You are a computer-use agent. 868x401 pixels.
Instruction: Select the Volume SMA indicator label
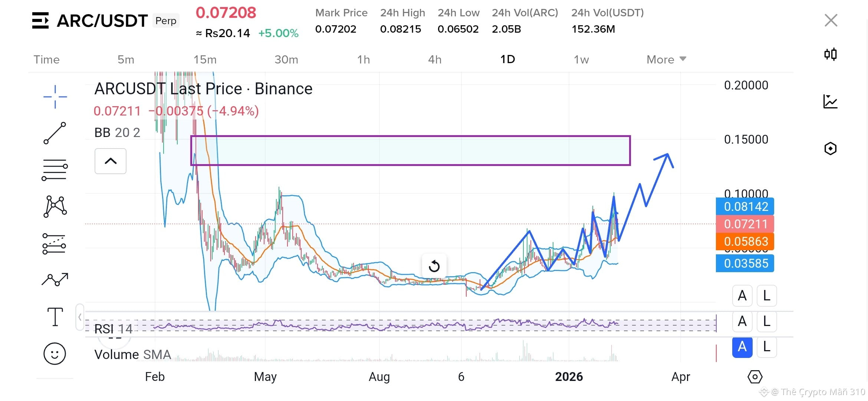pos(132,355)
